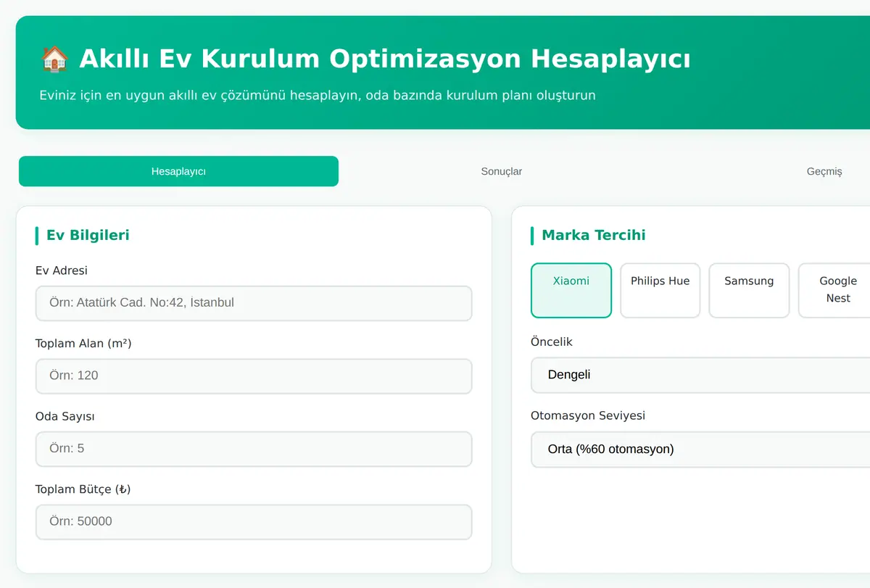
Task: Select the Xiaomi brand option
Action: point(571,290)
